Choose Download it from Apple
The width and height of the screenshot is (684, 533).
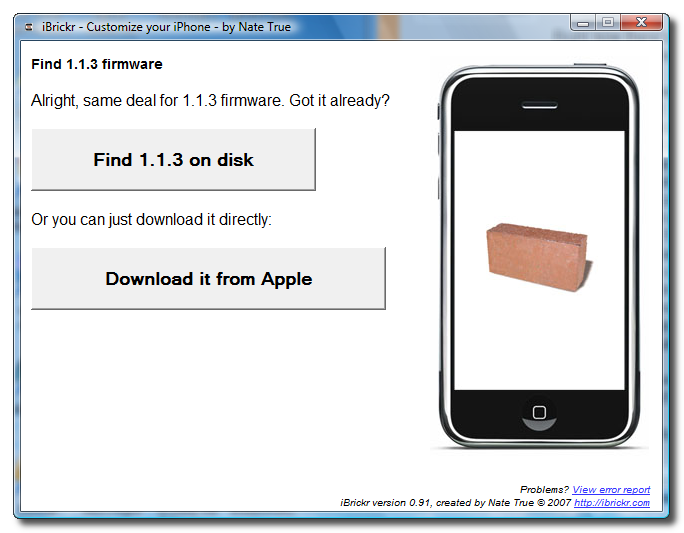point(209,279)
